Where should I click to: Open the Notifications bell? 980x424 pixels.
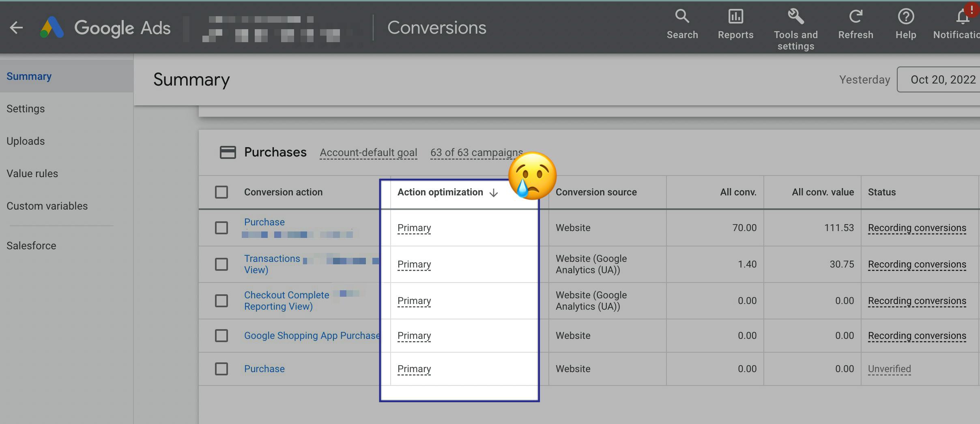(963, 18)
